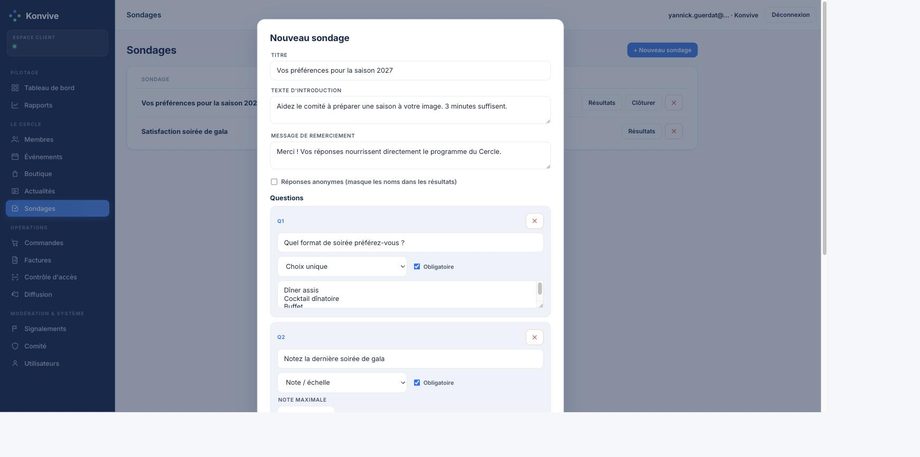This screenshot has width=920, height=457.
Task: Click the Konvive logo icon
Action: coord(15,16)
